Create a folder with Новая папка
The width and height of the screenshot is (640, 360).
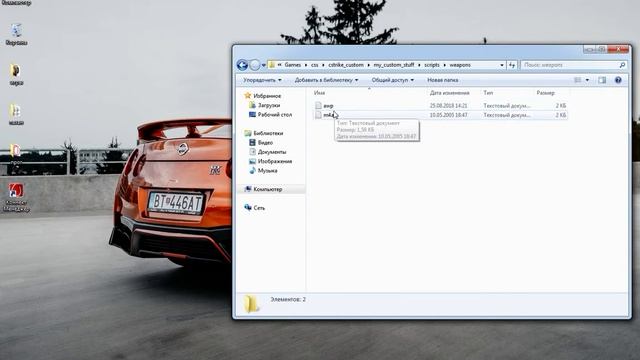coord(442,80)
